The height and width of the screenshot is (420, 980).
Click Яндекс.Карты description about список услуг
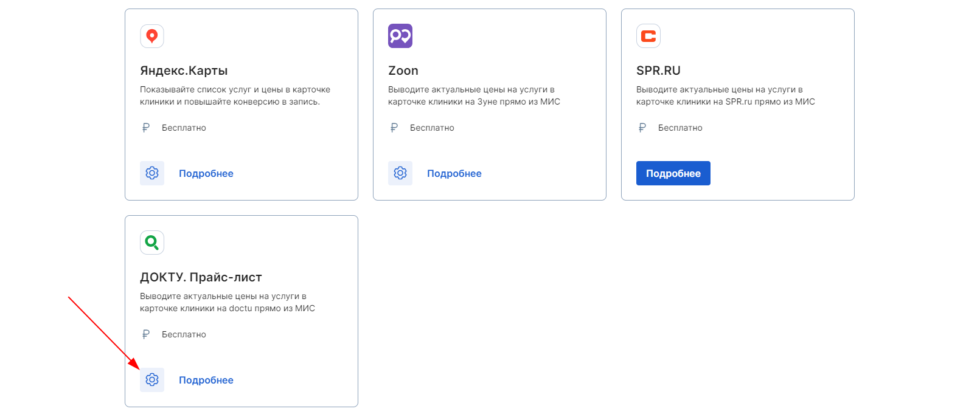(x=235, y=95)
